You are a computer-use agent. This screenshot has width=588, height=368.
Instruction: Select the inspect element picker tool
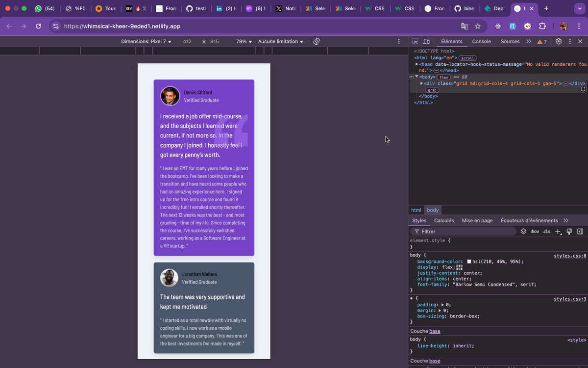click(414, 41)
